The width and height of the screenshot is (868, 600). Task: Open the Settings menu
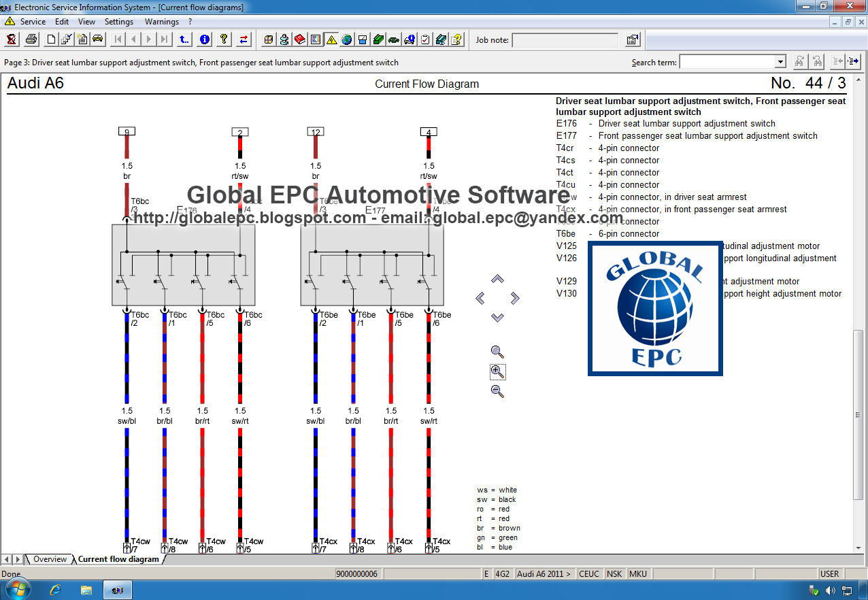(118, 21)
